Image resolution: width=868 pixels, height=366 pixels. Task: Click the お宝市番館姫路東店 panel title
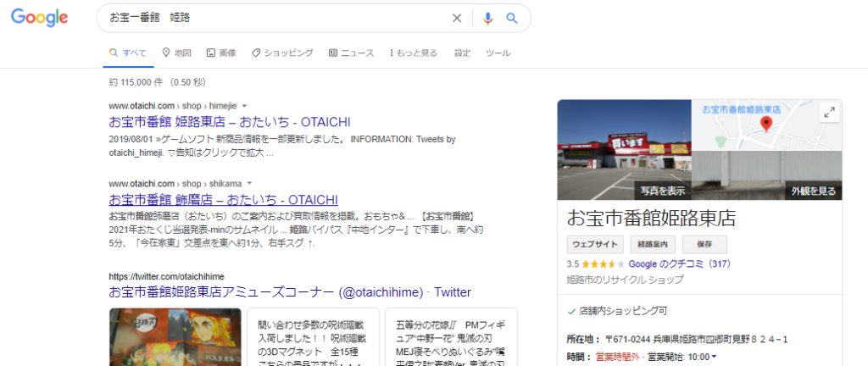[652, 219]
